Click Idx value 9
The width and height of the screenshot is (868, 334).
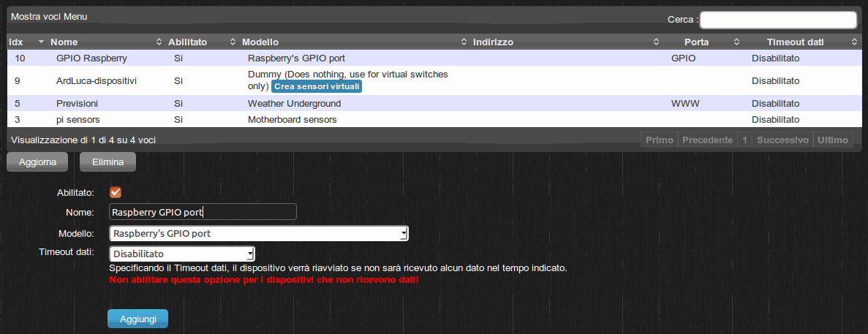click(x=18, y=80)
